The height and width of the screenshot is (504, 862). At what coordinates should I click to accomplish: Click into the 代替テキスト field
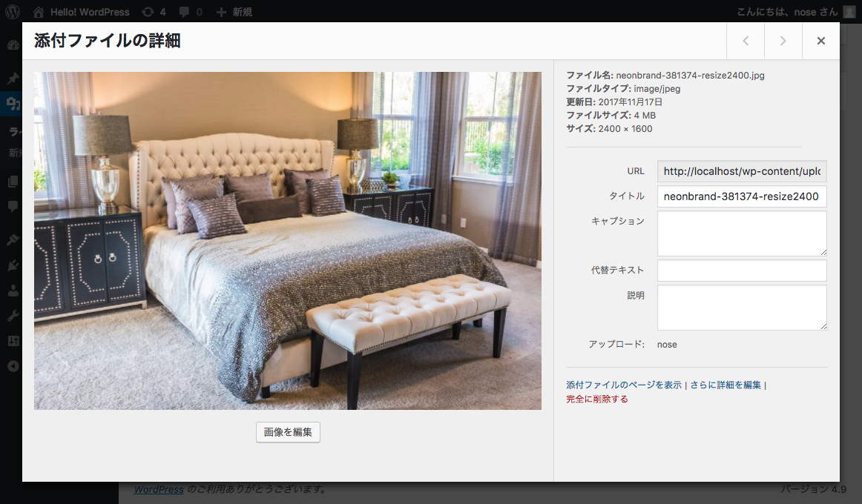point(742,271)
